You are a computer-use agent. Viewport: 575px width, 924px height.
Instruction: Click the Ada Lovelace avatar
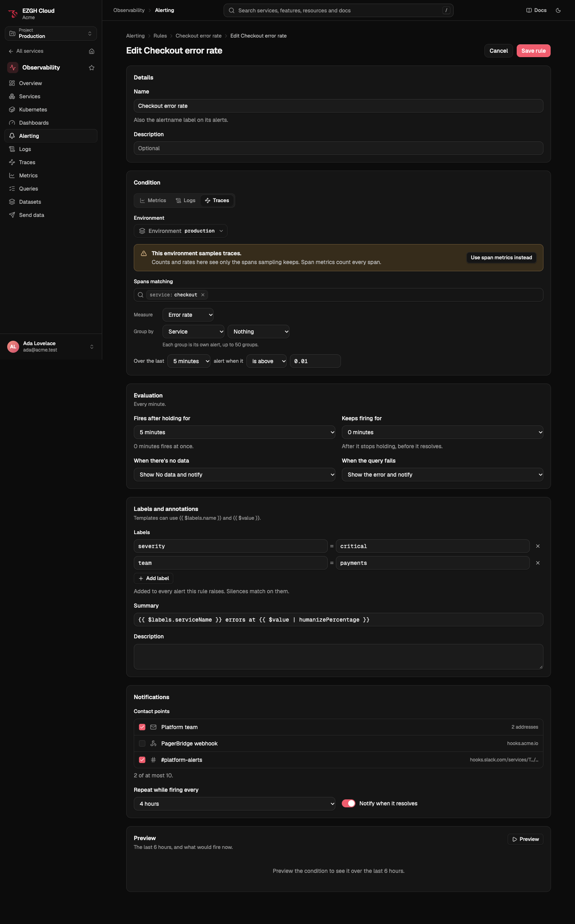point(13,347)
